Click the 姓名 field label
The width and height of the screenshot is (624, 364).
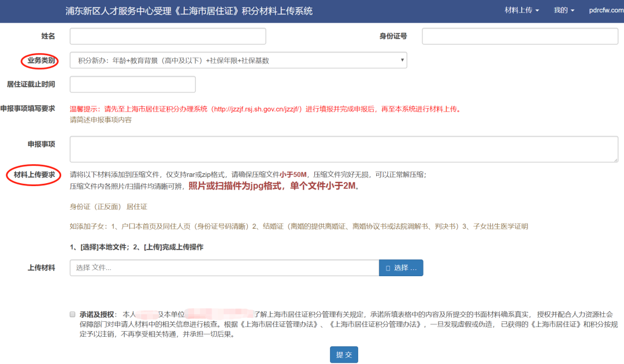(48, 36)
